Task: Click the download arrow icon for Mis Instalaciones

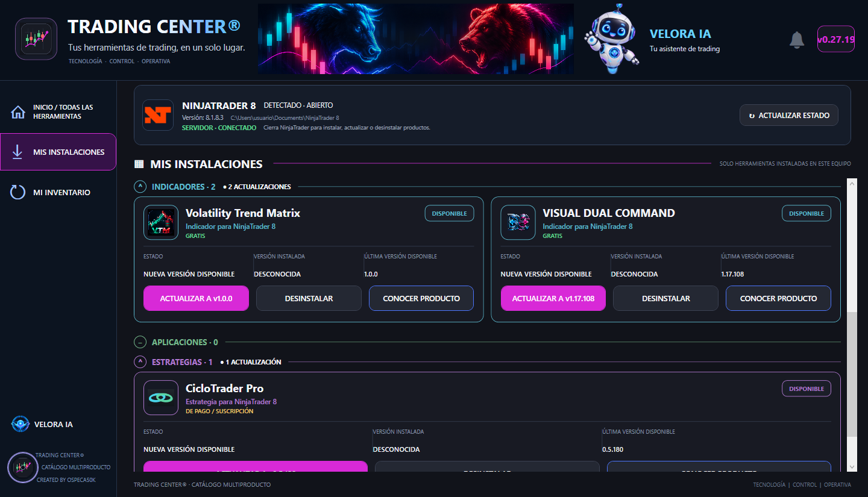Action: 17,152
